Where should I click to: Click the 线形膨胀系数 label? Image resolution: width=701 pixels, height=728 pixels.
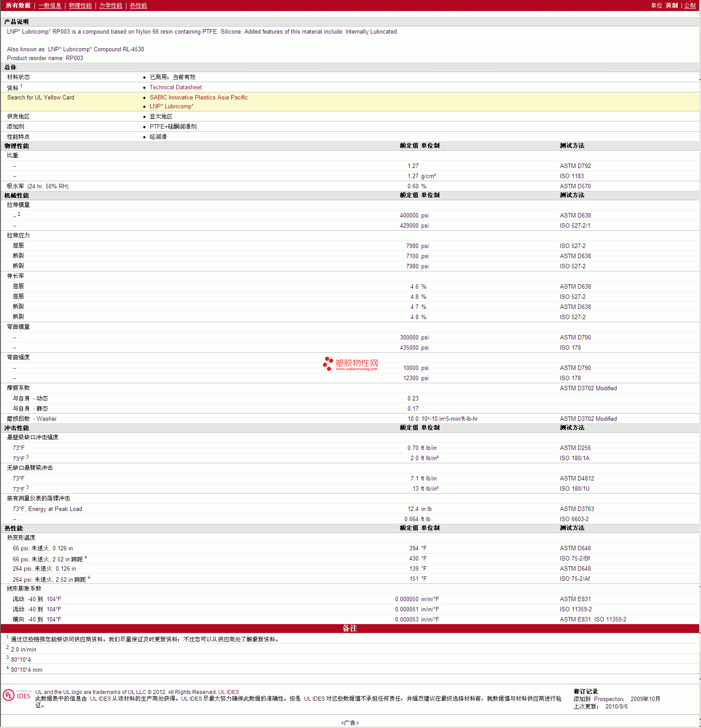pyautogui.click(x=24, y=589)
